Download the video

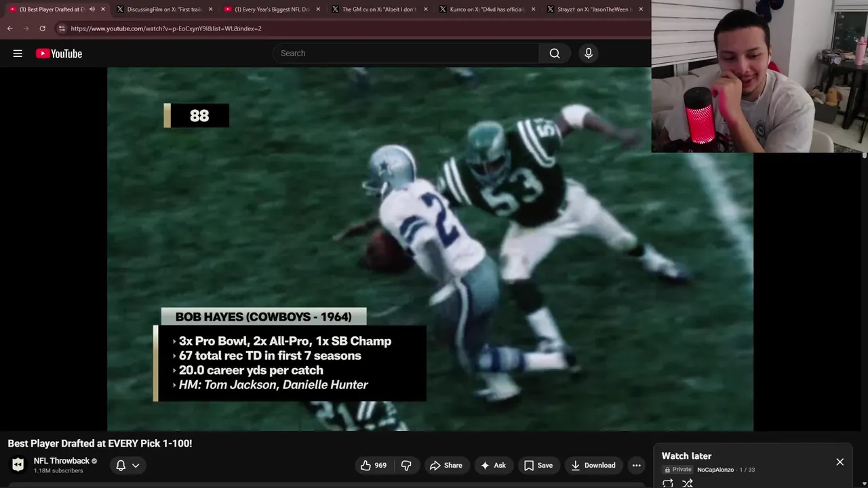(x=593, y=466)
